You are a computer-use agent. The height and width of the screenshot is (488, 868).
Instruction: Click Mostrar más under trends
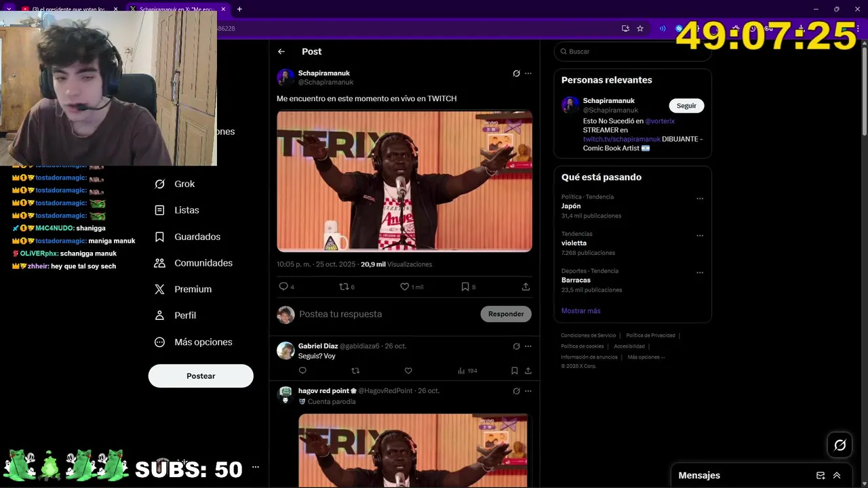(581, 311)
